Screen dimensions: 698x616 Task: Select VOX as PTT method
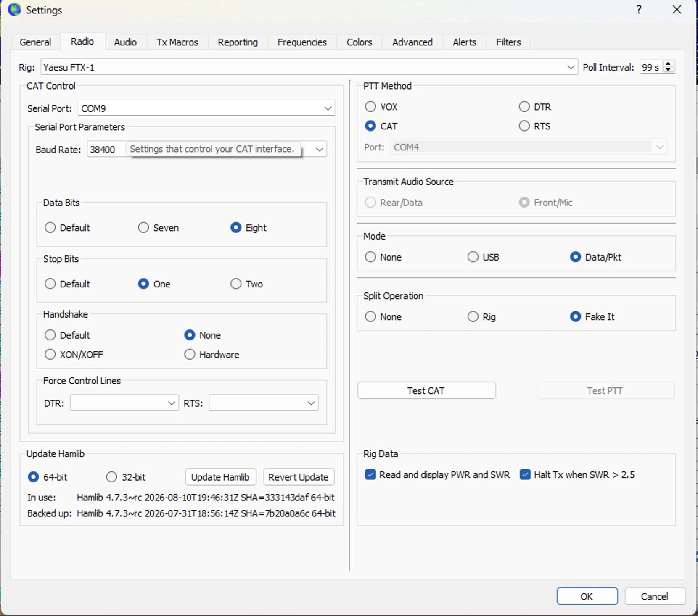381,107
